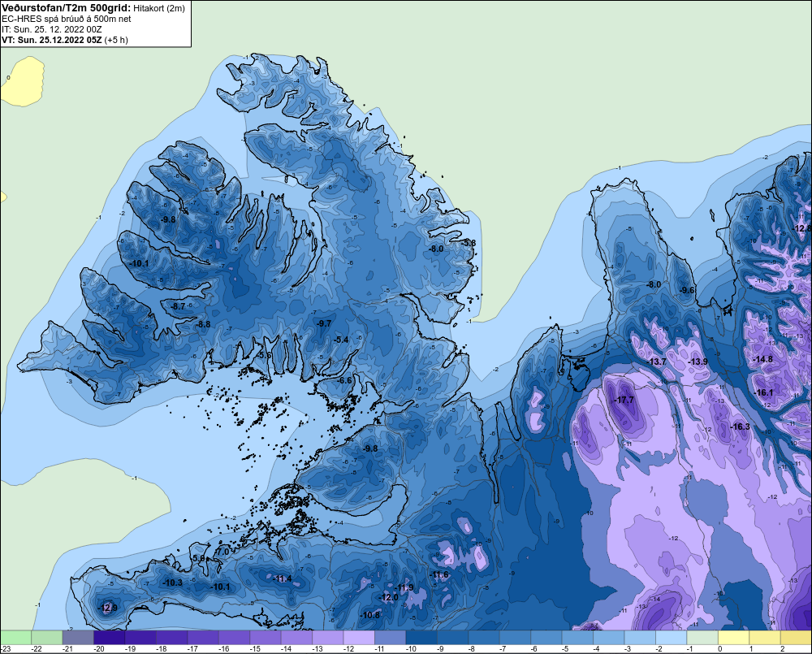Click the 'VT: Sun. 25.12.2022 05Z' line
This screenshot has width=812, height=654.
point(52,40)
